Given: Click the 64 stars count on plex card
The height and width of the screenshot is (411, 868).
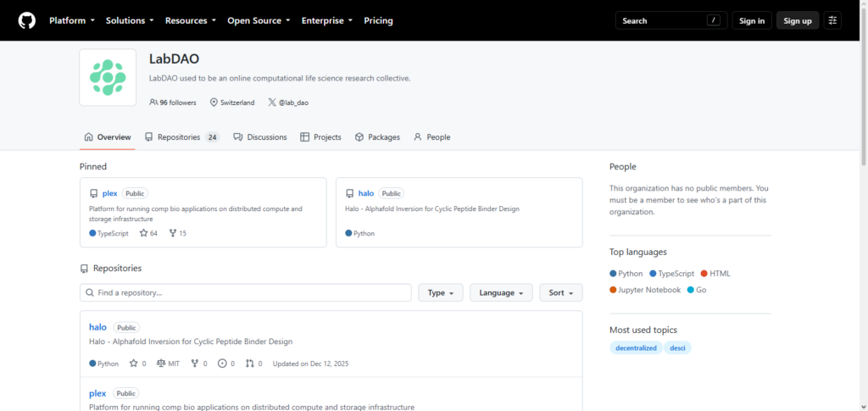Looking at the screenshot, I should [x=154, y=233].
